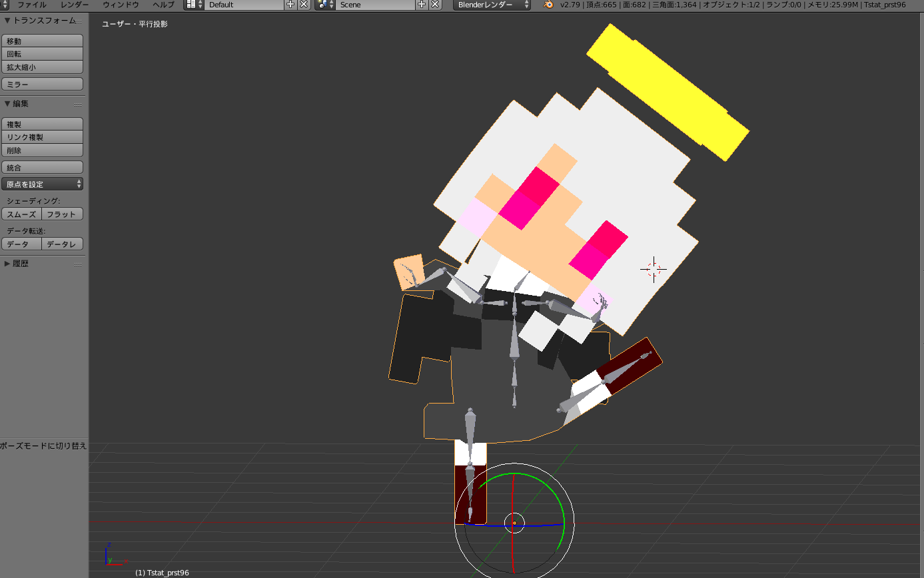The image size is (924, 578).
Task: Set shading with the スムーズ button
Action: pyautogui.click(x=21, y=214)
